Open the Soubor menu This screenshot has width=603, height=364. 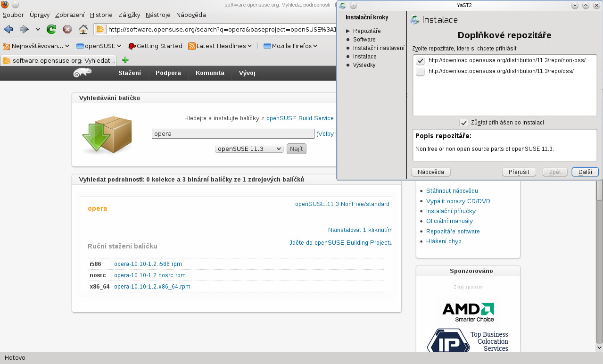point(13,15)
